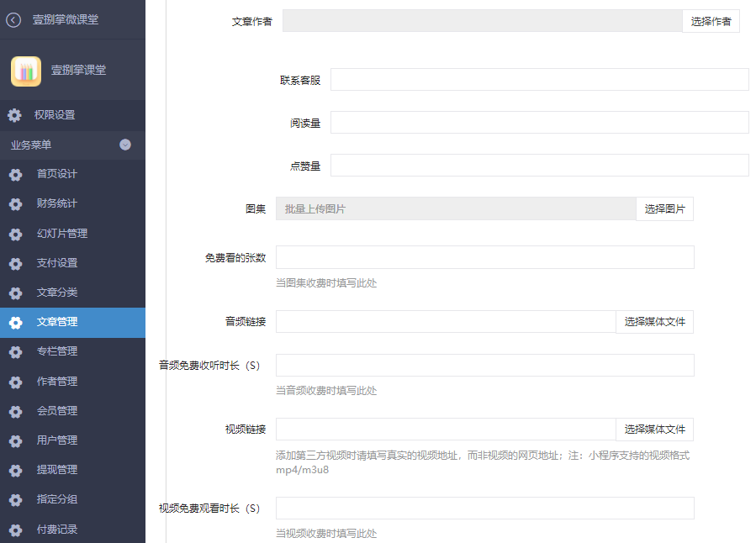The image size is (756, 543).
Task: Click the gear icon next to 文章管理
Action: point(15,322)
